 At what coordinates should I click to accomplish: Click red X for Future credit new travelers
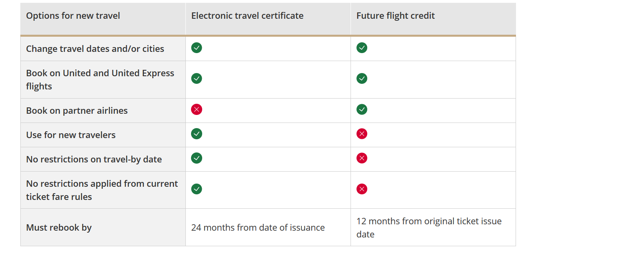pos(362,134)
